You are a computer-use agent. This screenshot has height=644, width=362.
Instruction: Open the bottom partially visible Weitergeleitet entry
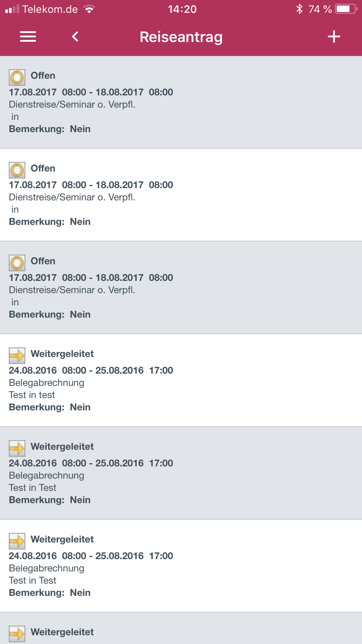(181, 628)
